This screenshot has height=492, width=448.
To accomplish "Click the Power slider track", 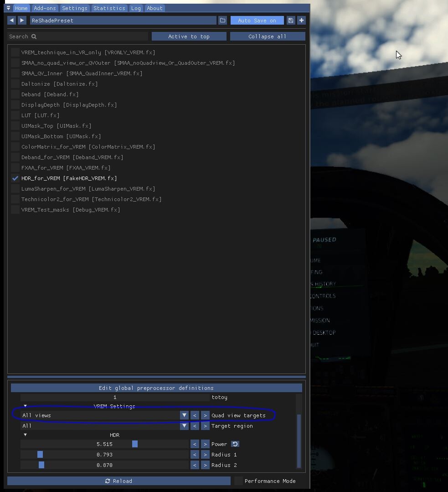I will pos(104,444).
